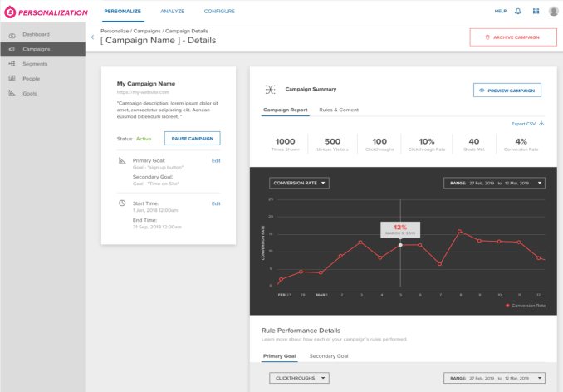The height and width of the screenshot is (392, 563).
Task: Open the chart date range dropdown
Action: tap(494, 183)
